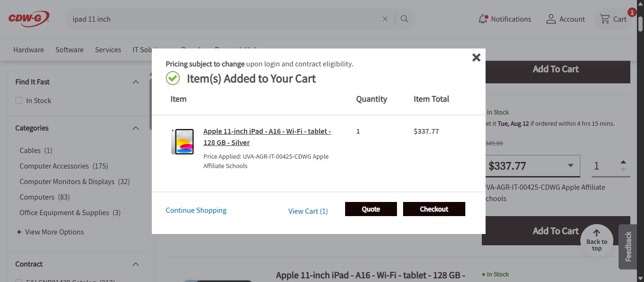Collapse the Contract filter section
Image resolution: width=644 pixels, height=282 pixels.
pos(136,264)
